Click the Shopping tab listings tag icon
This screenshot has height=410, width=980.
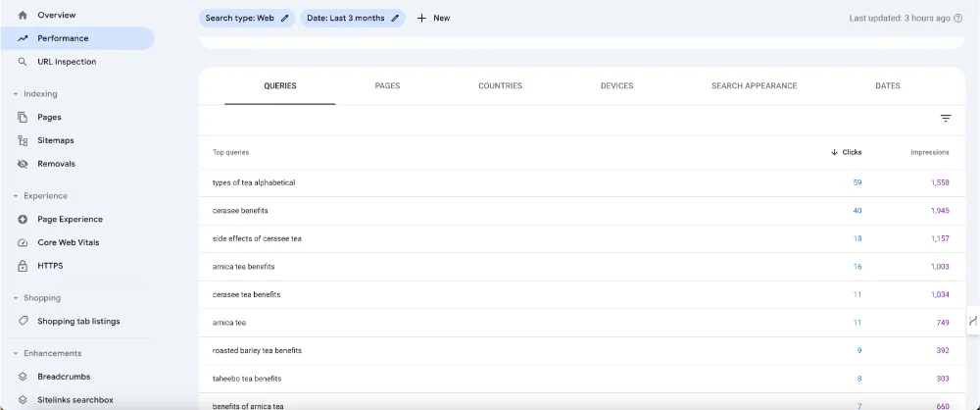[23, 321]
